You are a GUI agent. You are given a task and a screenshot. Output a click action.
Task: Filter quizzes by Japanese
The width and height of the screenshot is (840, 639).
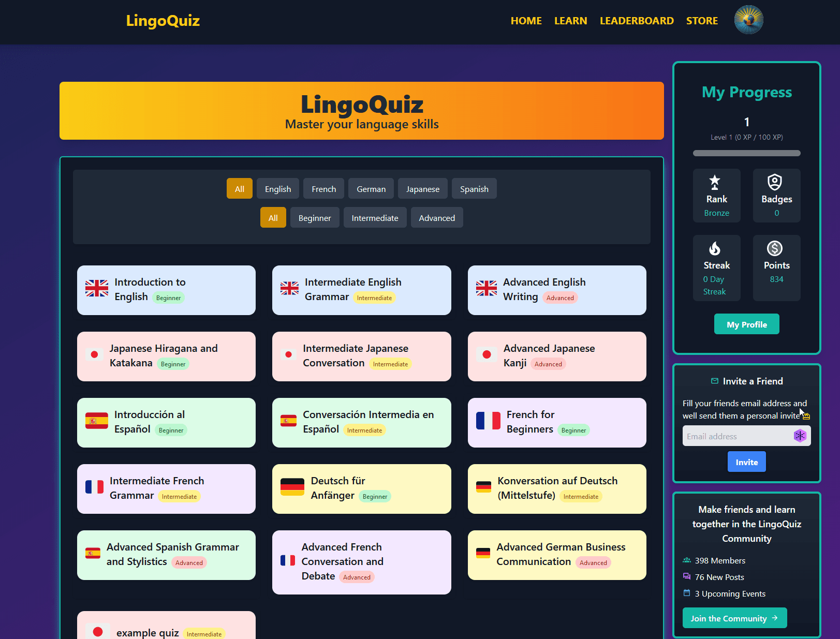tap(423, 189)
